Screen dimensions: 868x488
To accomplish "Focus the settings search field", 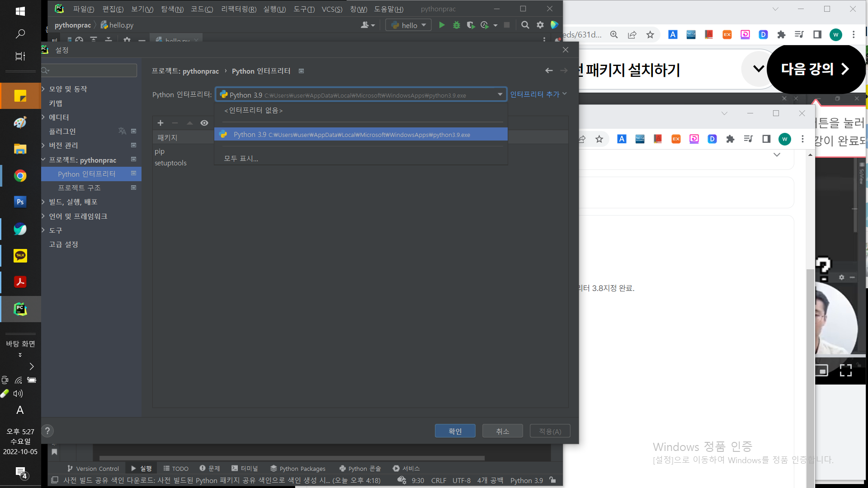I will 90,70.
